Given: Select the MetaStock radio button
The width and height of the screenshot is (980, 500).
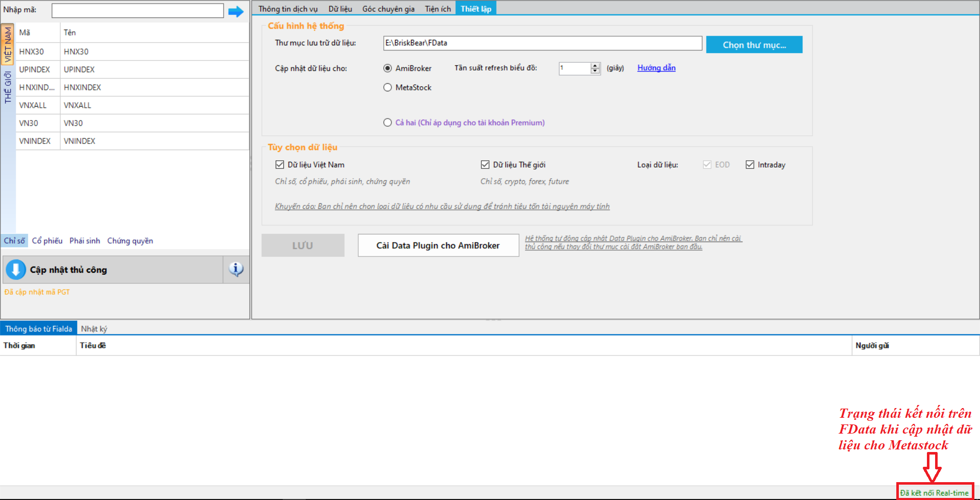Looking at the screenshot, I should 388,88.
